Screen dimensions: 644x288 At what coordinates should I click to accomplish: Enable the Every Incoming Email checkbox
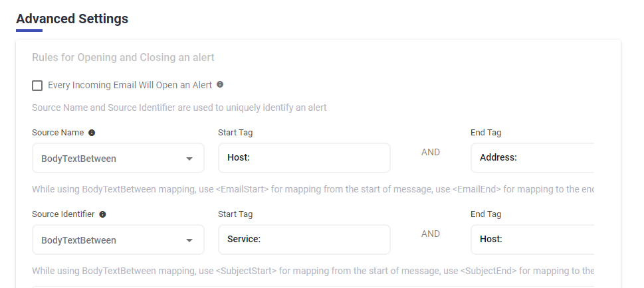tap(37, 85)
